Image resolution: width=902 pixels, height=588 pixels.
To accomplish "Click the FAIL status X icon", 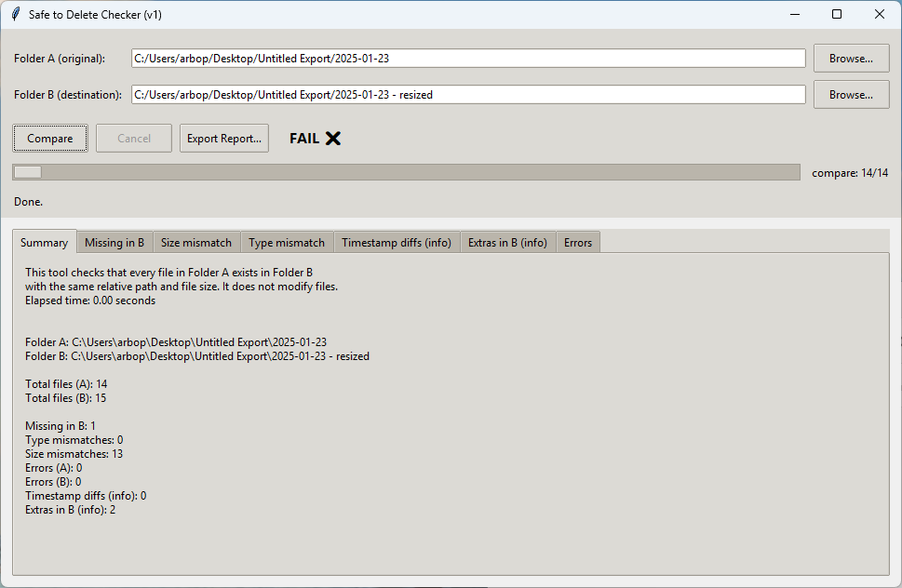I will pos(332,138).
